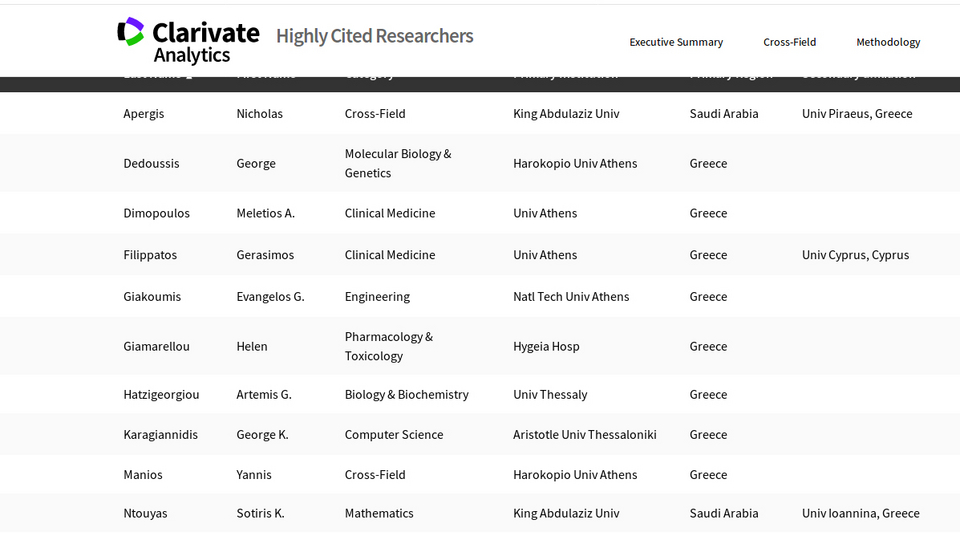Select the Manios researcher row

tap(480, 474)
